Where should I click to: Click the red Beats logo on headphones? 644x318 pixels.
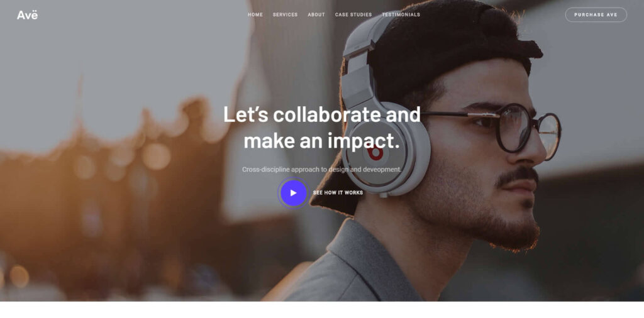click(x=375, y=153)
